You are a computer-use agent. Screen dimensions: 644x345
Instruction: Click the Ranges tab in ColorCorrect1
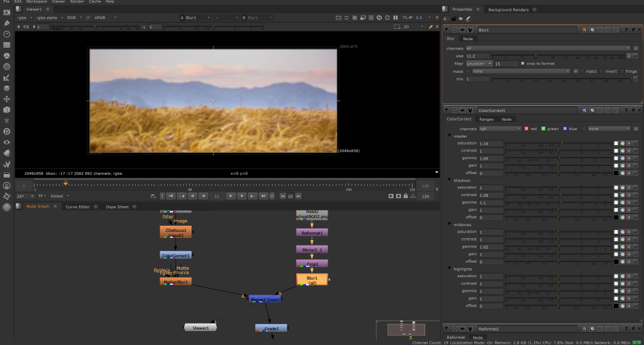coord(486,119)
